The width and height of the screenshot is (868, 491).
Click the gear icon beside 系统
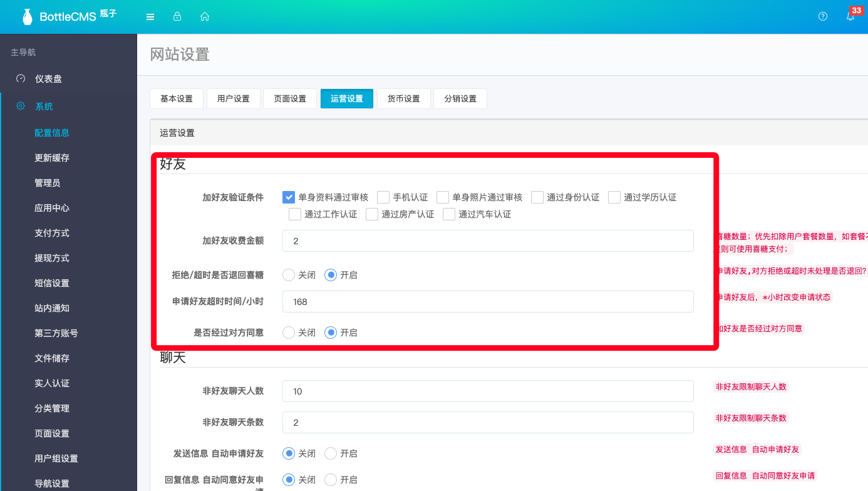21,106
